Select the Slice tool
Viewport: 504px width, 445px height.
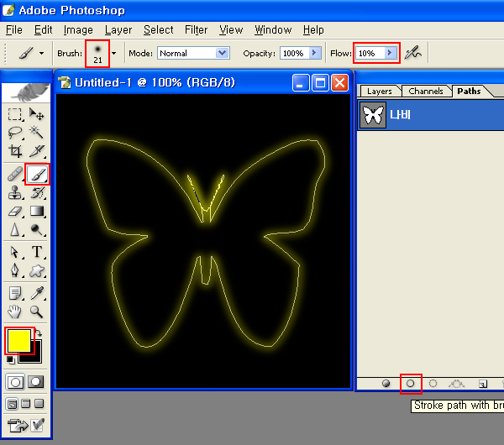click(x=37, y=151)
